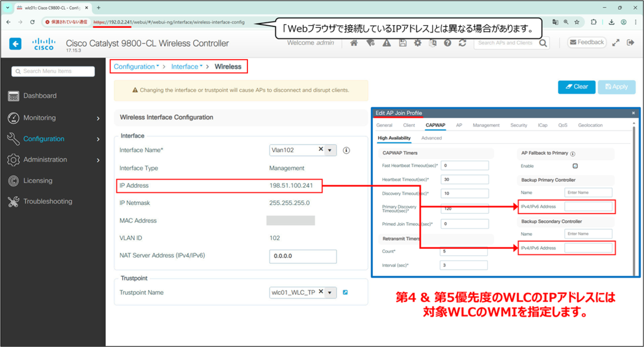Open the Interface Name Vlan102 dropdown arrow
Viewport: 644px width, 347px height.
click(330, 151)
